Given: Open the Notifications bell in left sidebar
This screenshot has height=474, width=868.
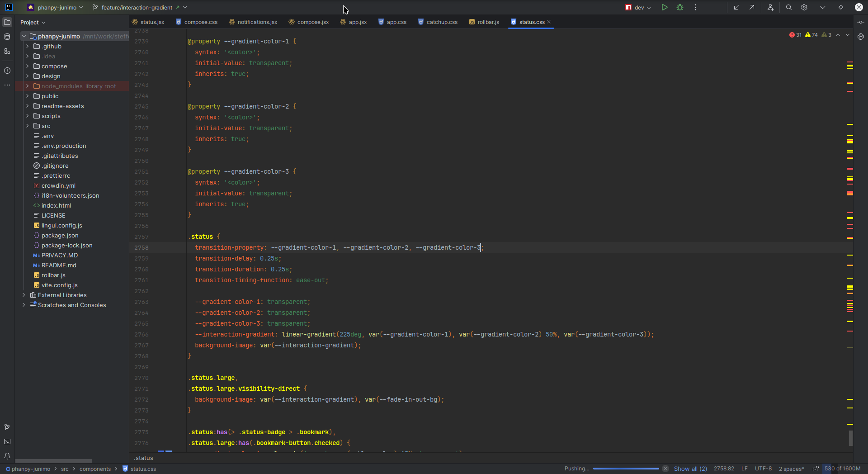Looking at the screenshot, I should tap(7, 456).
